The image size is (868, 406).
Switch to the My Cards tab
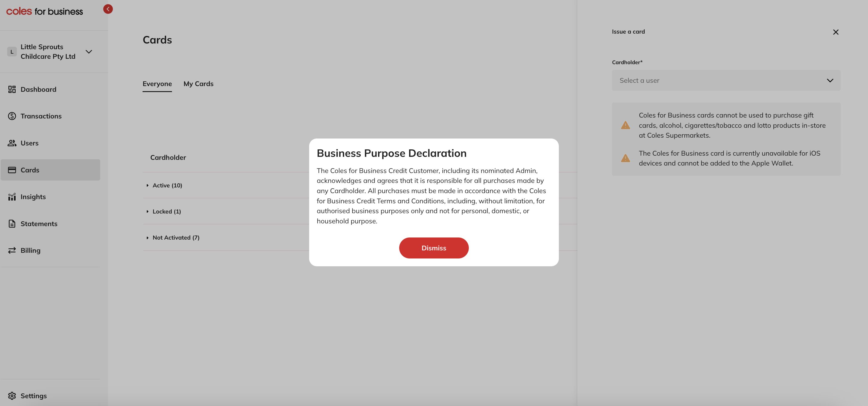click(x=198, y=84)
